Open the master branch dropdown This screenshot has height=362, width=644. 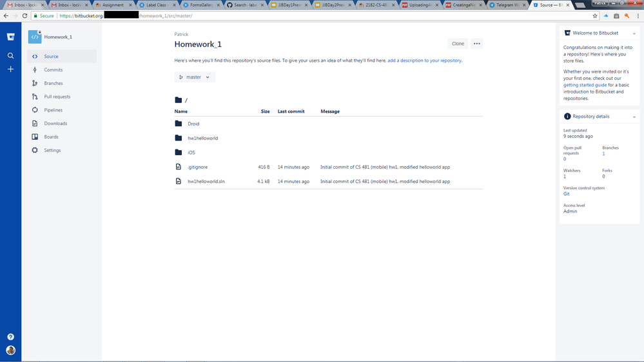click(195, 77)
